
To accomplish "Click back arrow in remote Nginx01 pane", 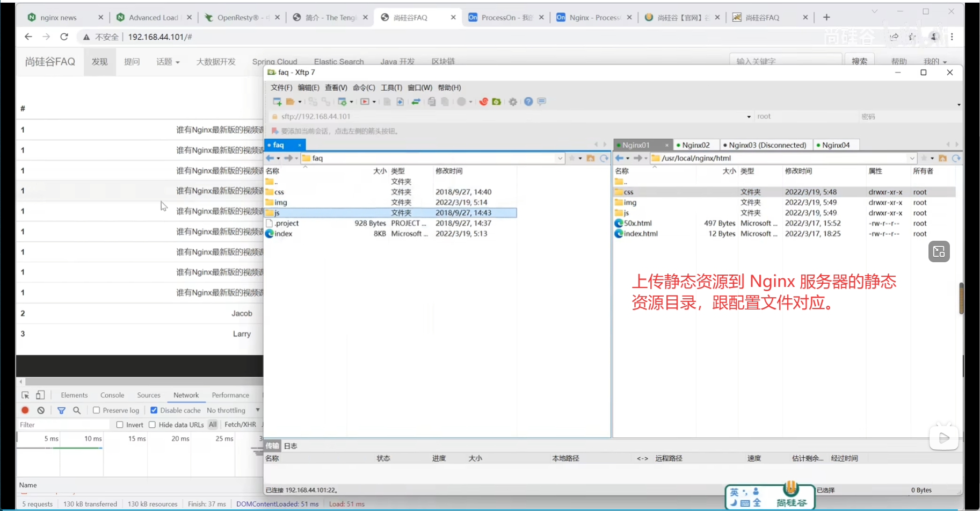I will coord(620,158).
